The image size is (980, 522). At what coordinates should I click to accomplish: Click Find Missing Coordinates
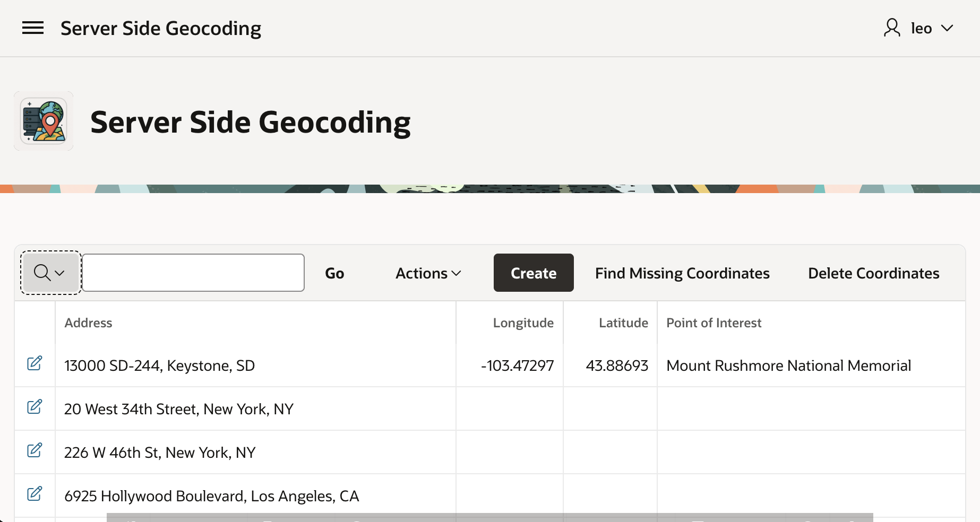coord(682,273)
